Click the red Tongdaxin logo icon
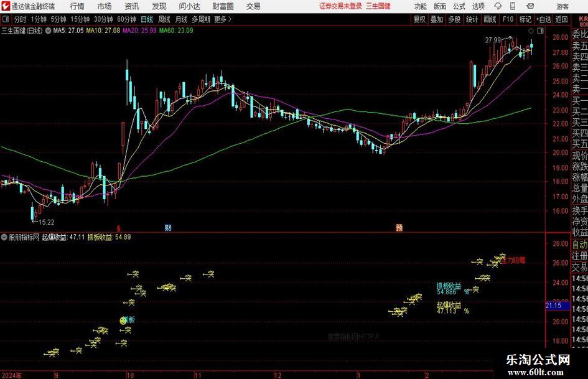 coord(6,6)
